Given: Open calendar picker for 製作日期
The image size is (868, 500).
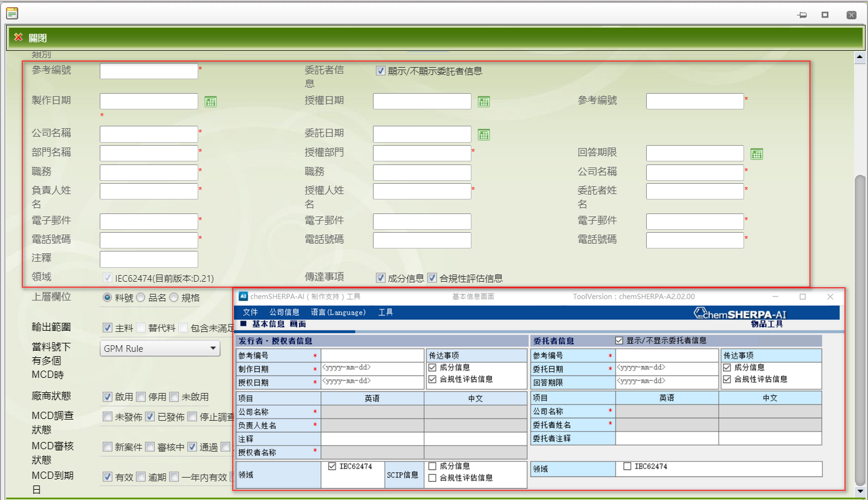Looking at the screenshot, I should pyautogui.click(x=210, y=102).
